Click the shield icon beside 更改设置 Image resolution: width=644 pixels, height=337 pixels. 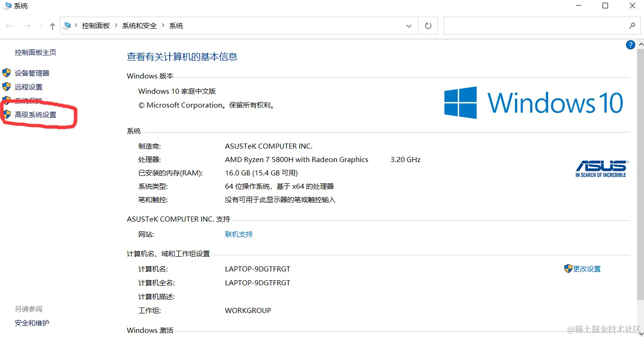568,268
